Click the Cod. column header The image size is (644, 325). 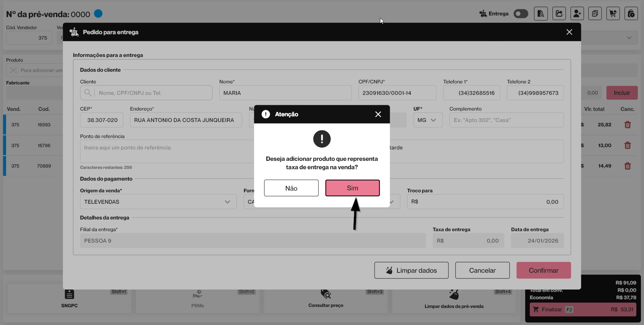[44, 109]
